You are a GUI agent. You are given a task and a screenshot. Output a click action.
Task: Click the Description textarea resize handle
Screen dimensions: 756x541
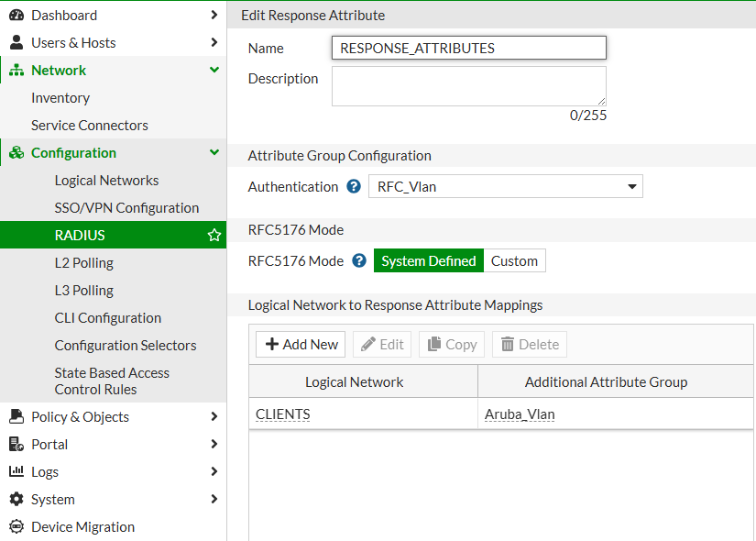tap(601, 101)
